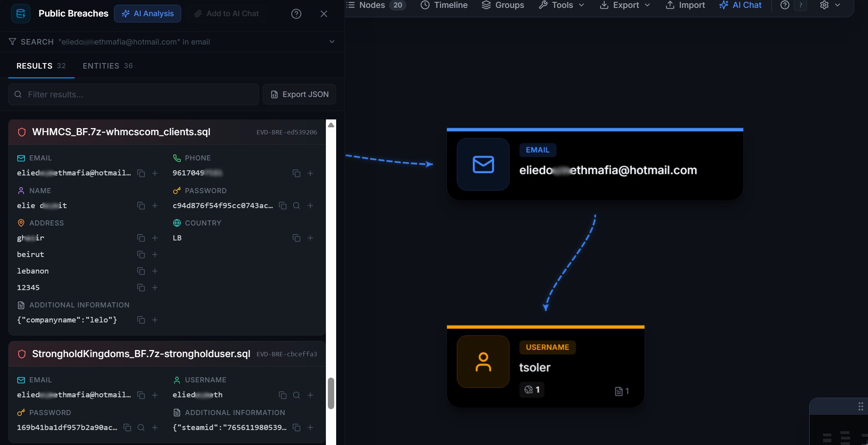
Task: Switch to the Entities tab
Action: click(108, 66)
